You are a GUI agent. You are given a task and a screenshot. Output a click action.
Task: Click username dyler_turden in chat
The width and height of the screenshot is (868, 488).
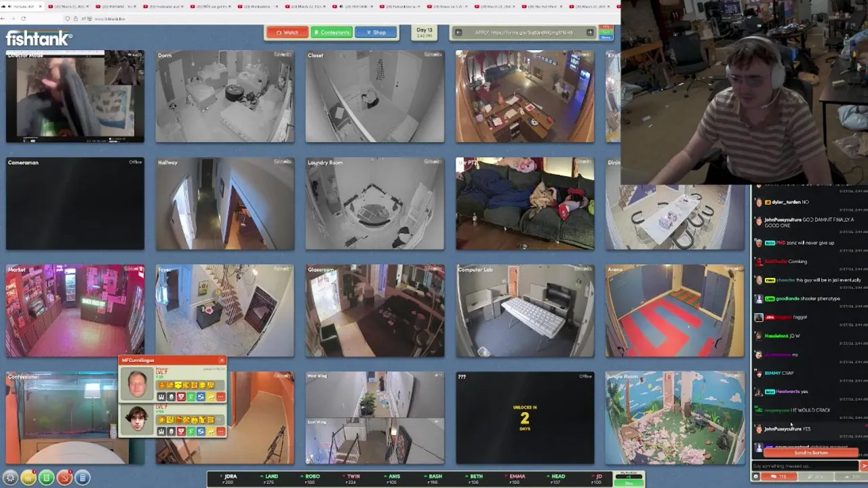coord(786,202)
